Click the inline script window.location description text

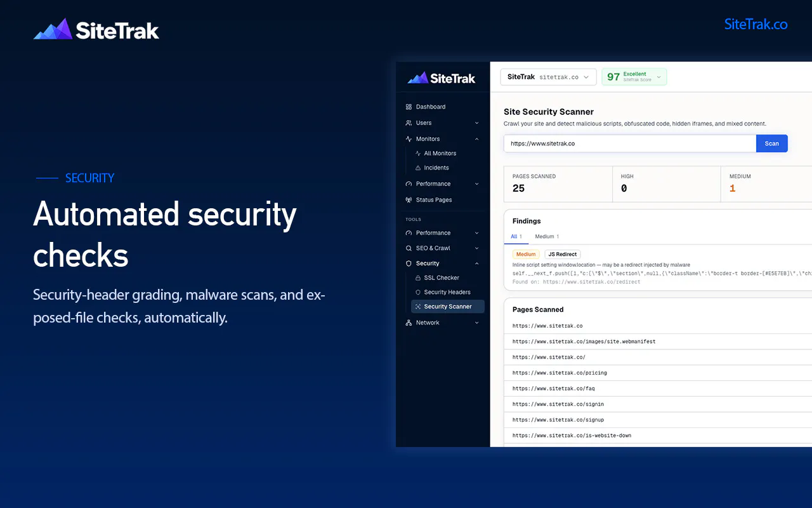(601, 265)
